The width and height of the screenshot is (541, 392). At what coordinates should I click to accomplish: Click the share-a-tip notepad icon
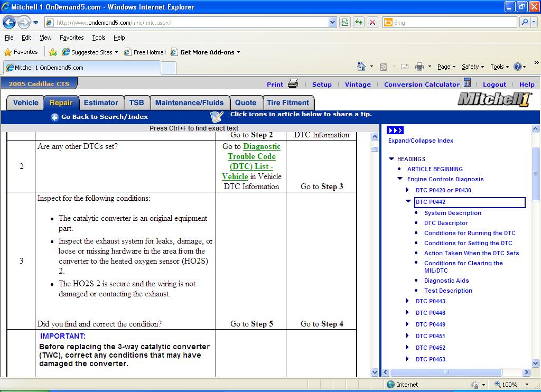click(217, 116)
